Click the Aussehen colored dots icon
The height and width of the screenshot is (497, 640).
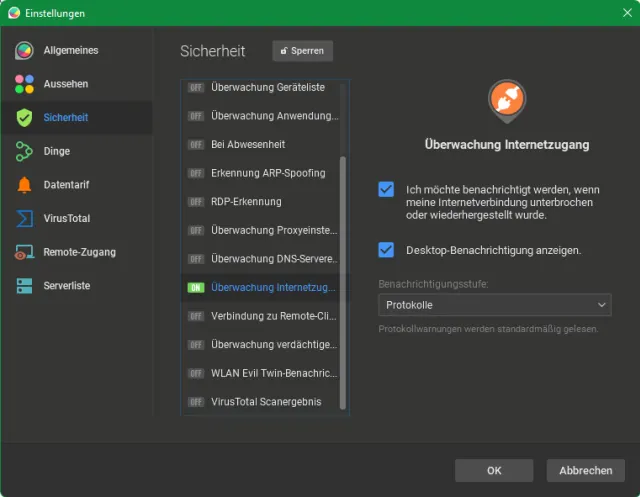24,84
